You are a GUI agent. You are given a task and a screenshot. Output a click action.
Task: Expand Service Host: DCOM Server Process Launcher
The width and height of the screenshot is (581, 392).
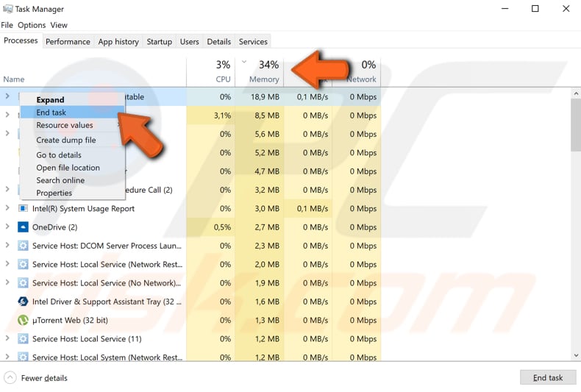[x=7, y=245]
